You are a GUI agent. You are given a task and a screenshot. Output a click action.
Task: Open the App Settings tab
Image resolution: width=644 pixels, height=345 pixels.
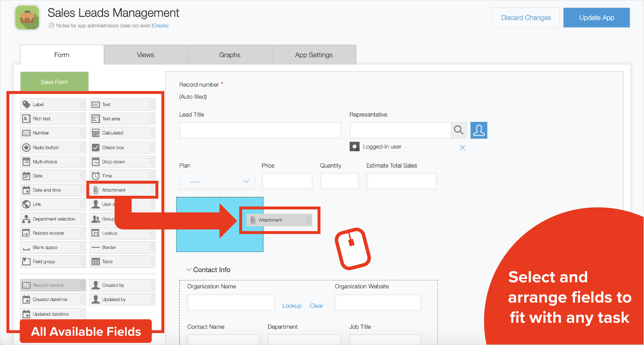pos(314,55)
